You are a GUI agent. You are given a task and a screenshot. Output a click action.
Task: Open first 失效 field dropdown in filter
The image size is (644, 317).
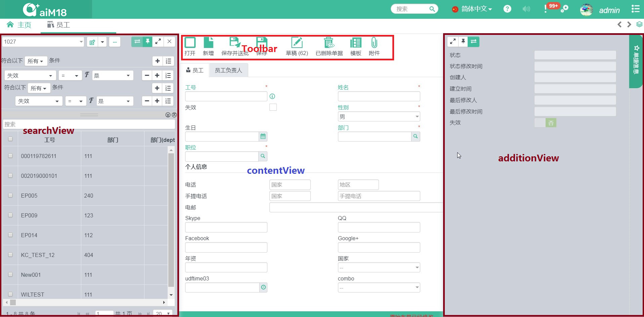point(30,75)
